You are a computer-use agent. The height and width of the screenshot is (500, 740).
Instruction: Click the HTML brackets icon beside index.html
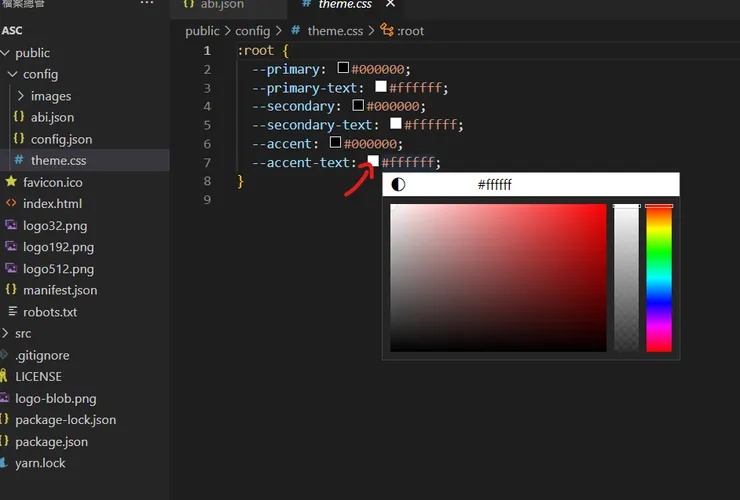pyautogui.click(x=11, y=203)
